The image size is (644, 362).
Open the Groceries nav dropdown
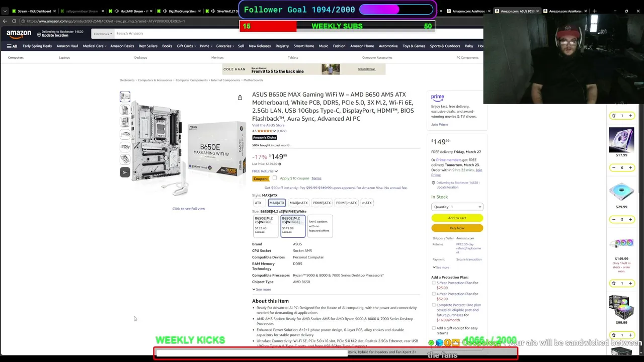(x=225, y=46)
